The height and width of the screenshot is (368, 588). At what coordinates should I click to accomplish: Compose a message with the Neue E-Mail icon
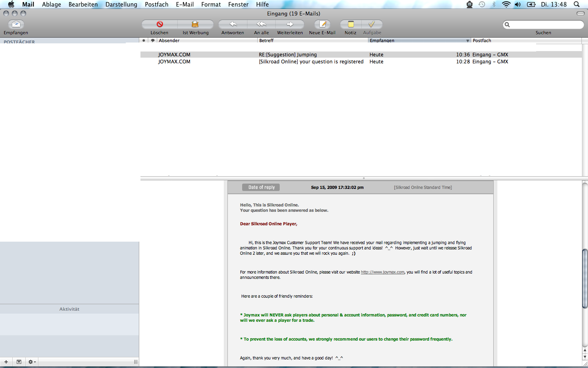[x=322, y=25]
